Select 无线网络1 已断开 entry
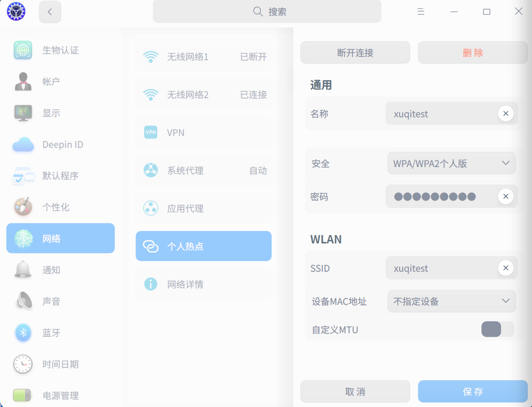The image size is (532, 407). coord(203,57)
